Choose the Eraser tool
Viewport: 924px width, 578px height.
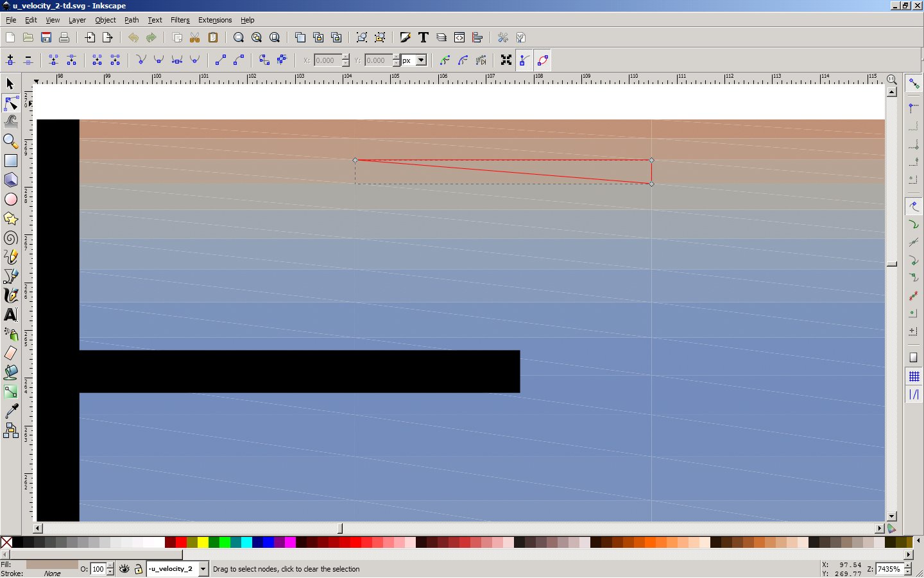pyautogui.click(x=11, y=353)
